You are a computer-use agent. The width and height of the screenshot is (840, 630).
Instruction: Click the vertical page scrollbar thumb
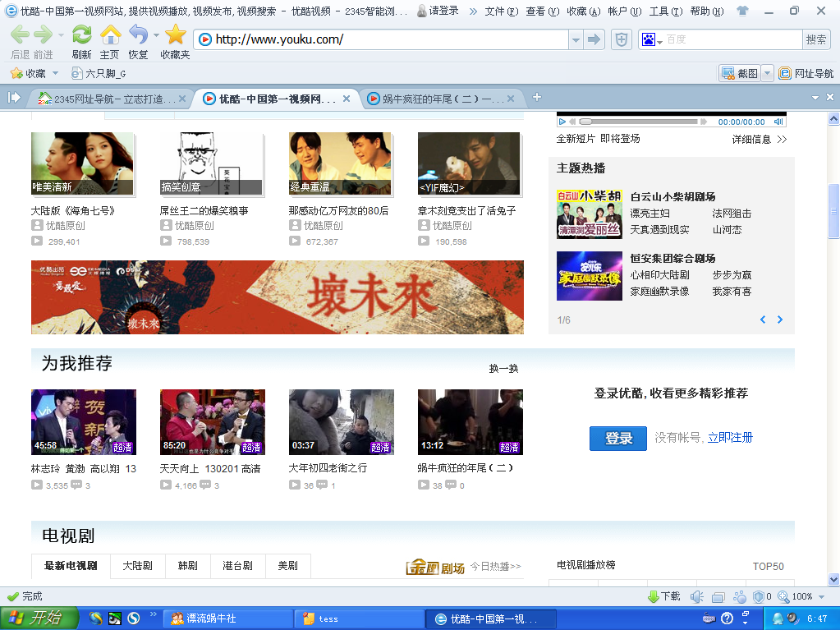[833, 210]
